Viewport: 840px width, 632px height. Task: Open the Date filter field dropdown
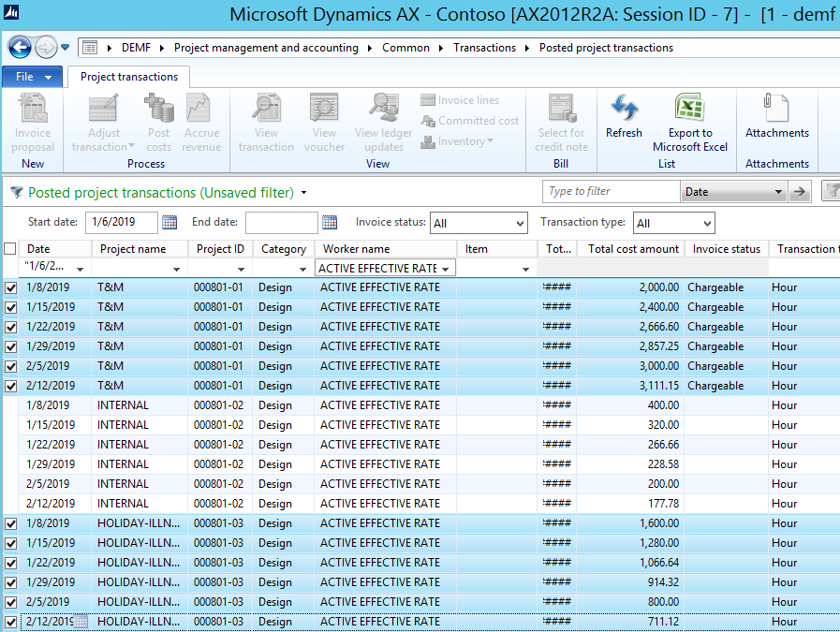(778, 192)
